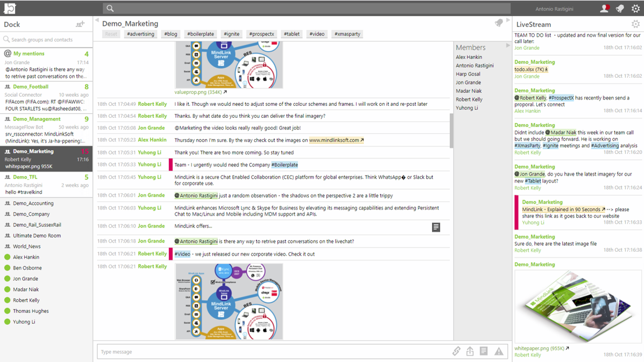Image resolution: width=644 pixels, height=362 pixels.
Task: Open the whitepaper thumbnail in LiveStream
Action: coord(577,306)
